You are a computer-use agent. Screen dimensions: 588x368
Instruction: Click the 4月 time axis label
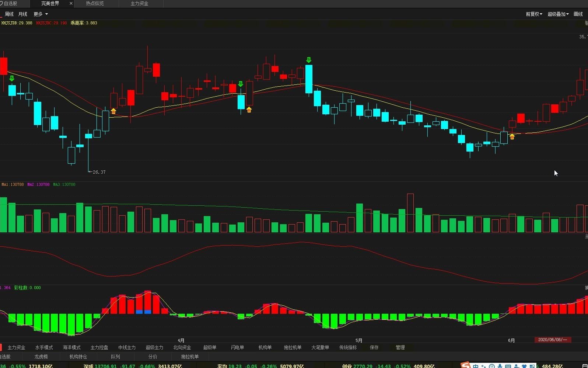pyautogui.click(x=181, y=340)
